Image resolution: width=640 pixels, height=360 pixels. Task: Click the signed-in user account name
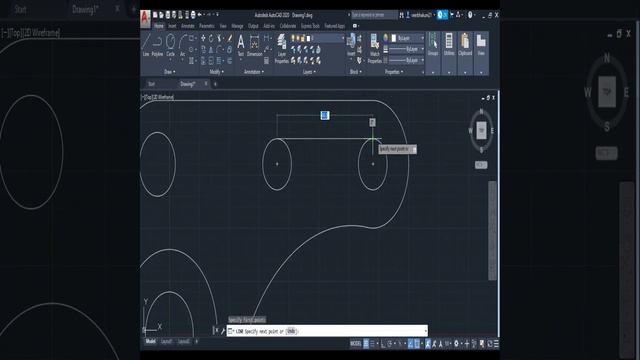click(421, 15)
